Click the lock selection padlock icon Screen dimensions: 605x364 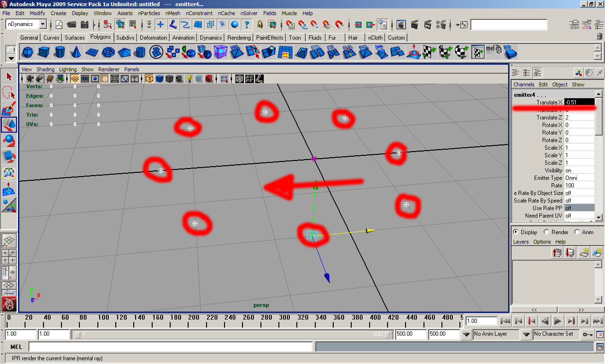pos(260,25)
